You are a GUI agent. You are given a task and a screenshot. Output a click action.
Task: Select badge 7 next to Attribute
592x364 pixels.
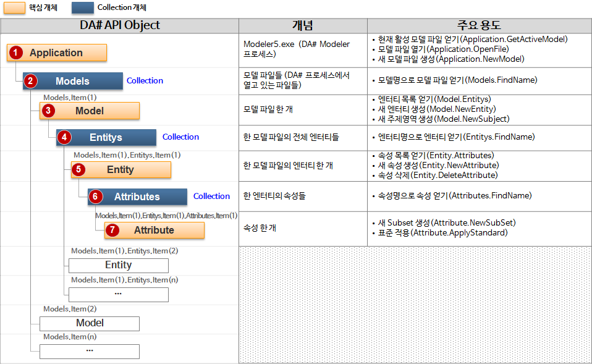click(112, 231)
